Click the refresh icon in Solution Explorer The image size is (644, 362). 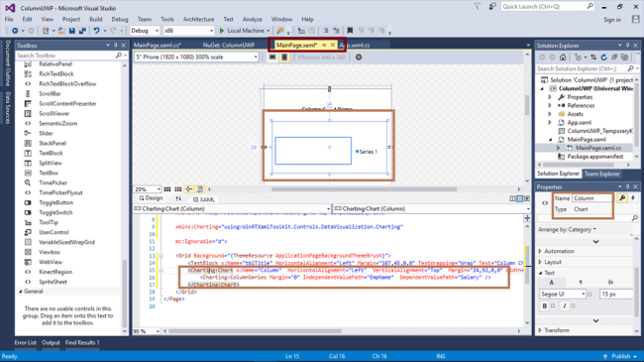(603, 58)
